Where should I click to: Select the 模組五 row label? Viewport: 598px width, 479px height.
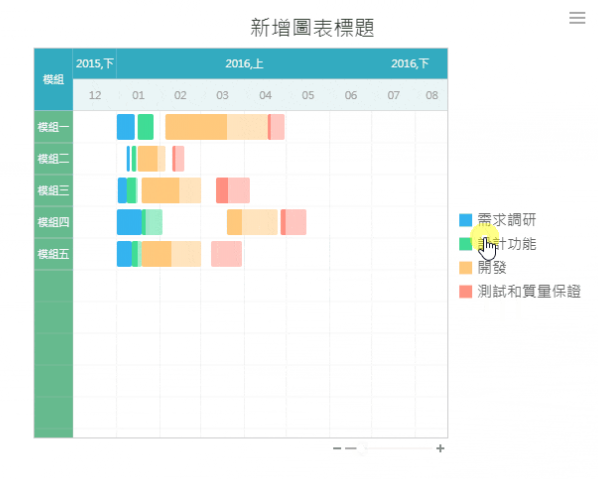[53, 254]
